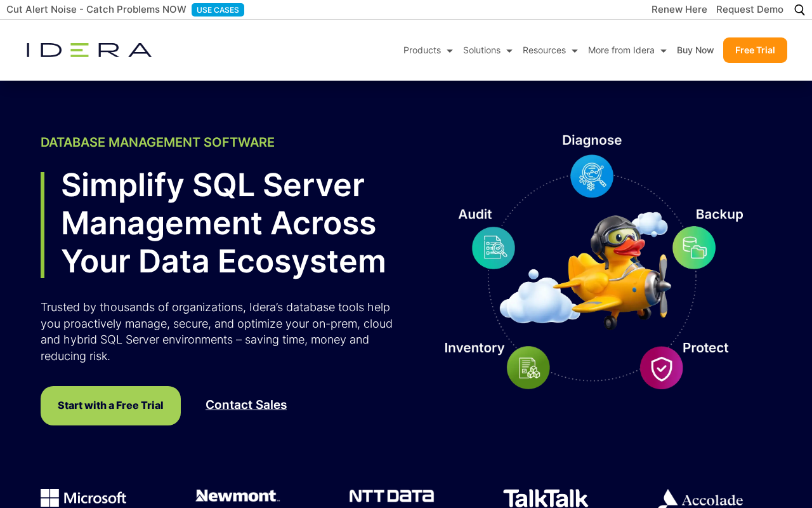812x508 pixels.
Task: Click the Database Management Software heading text
Action: (x=157, y=142)
